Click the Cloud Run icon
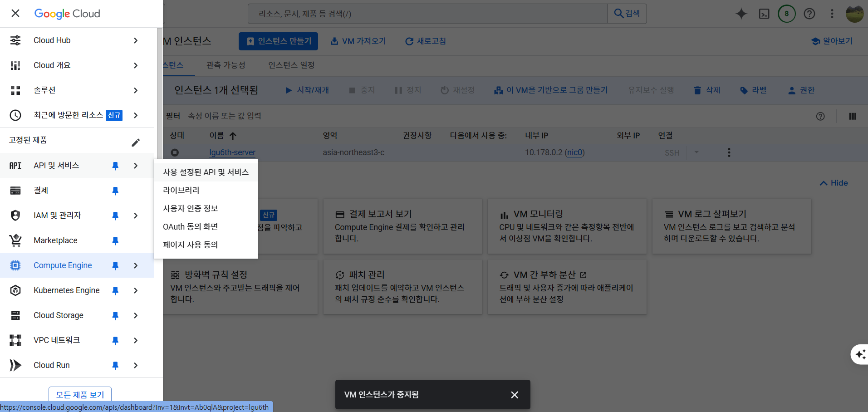Screen dimensions: 868x412 pyautogui.click(x=15, y=365)
